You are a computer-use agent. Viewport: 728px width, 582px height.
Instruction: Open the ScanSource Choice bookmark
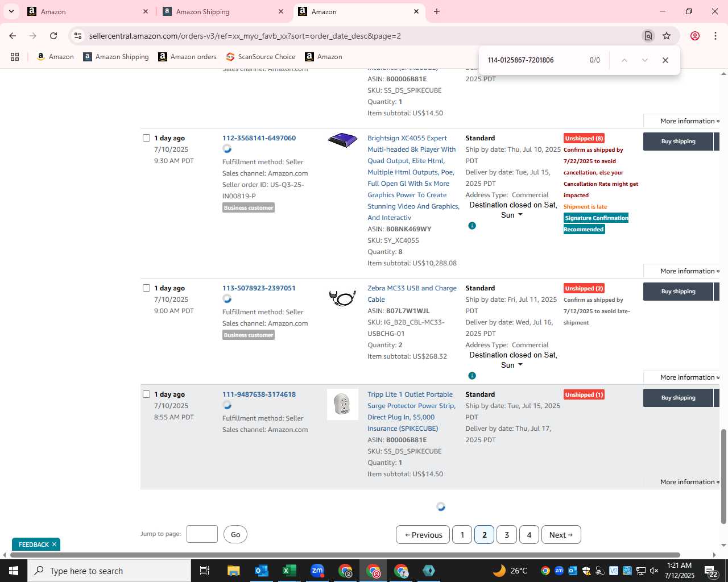point(261,57)
